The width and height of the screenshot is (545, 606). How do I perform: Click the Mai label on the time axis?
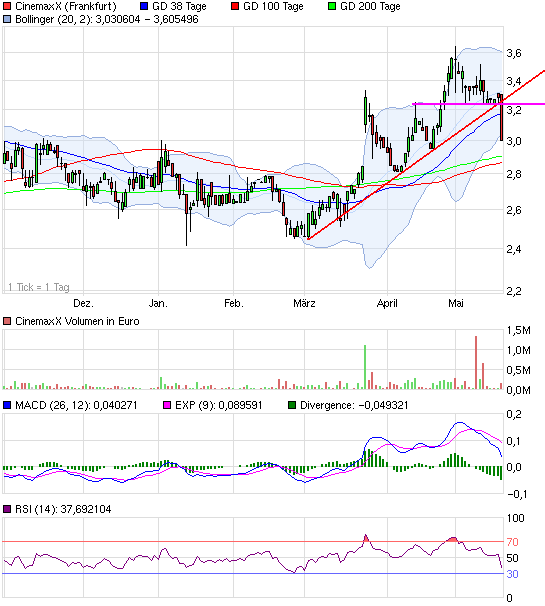(456, 303)
